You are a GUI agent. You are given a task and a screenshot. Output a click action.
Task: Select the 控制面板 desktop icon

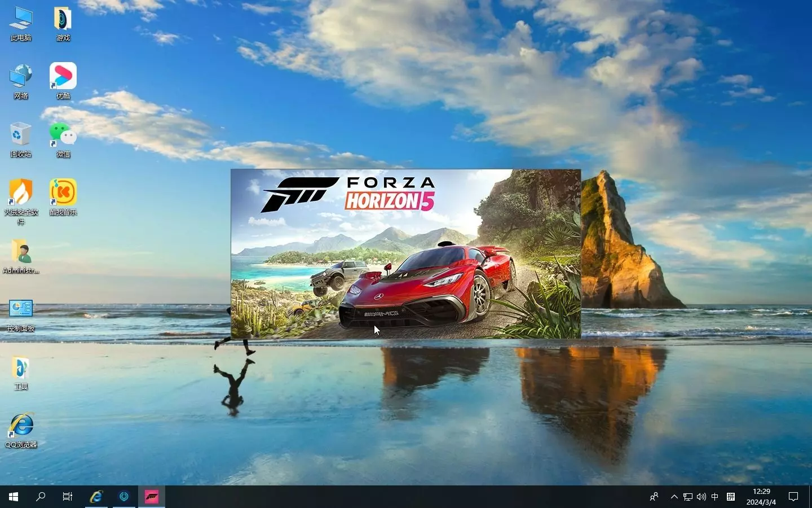tap(21, 315)
